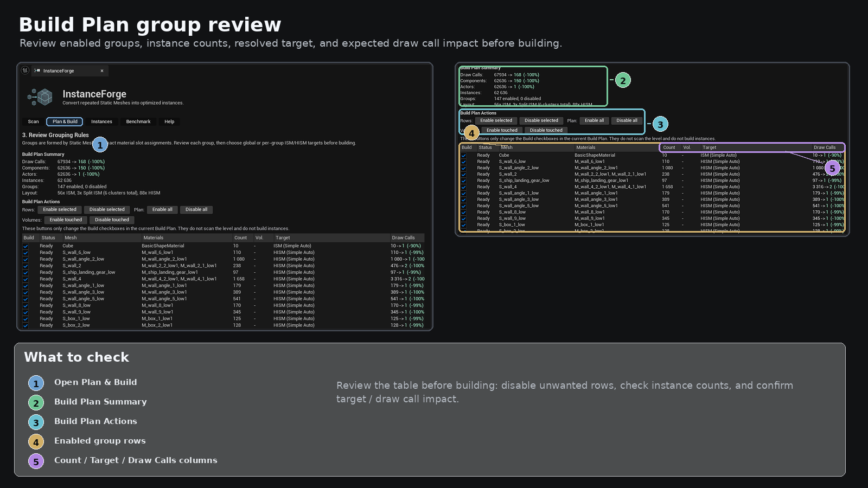Select S_box_2_low mesh name in left table
Image resolution: width=868 pixels, height=488 pixels.
(76, 325)
